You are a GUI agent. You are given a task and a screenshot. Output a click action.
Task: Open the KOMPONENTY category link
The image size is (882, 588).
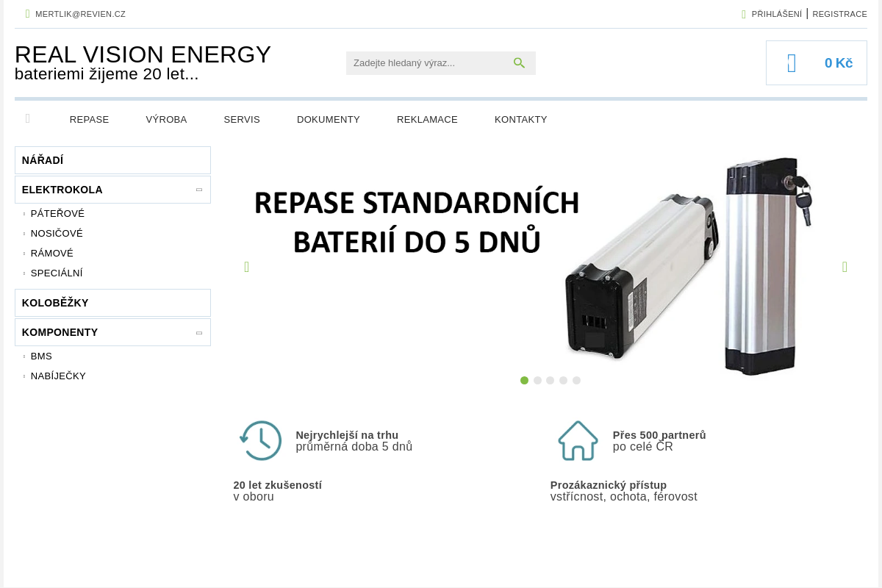[60, 332]
